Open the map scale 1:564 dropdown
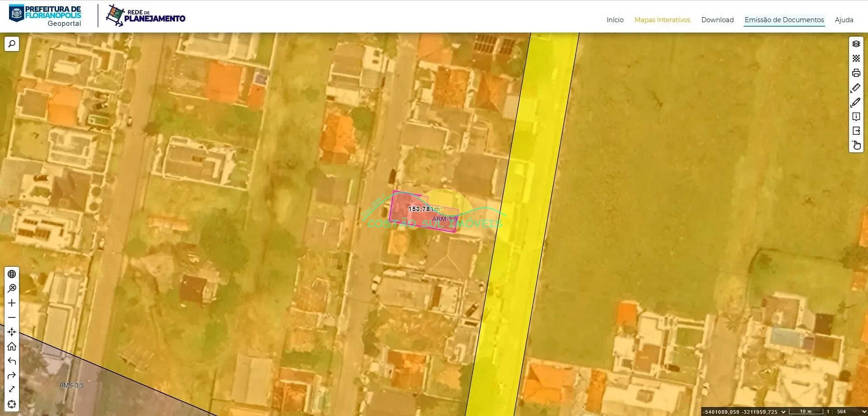 coord(863,411)
